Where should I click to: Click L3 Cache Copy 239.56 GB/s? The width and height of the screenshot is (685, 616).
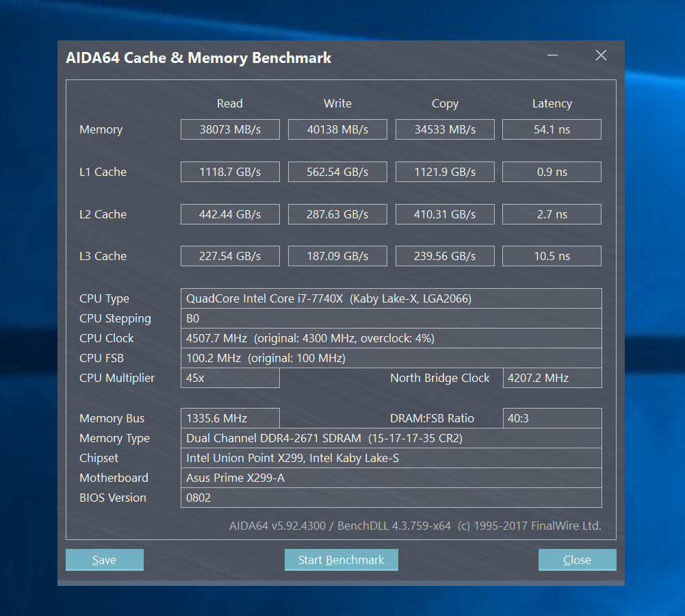(x=445, y=256)
